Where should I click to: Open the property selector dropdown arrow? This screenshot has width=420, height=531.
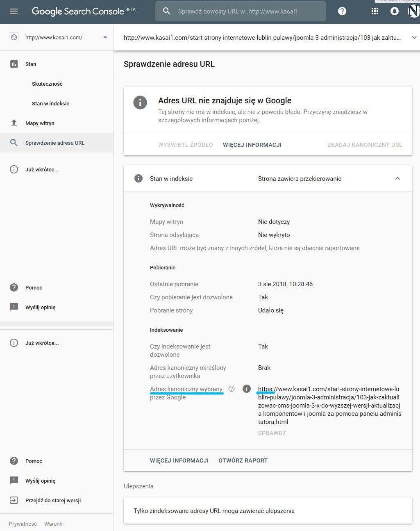105,37
